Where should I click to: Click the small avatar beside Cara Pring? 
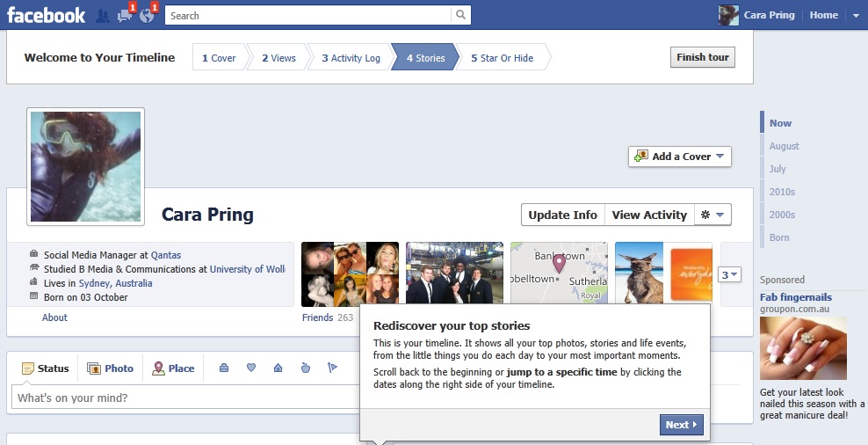(728, 16)
